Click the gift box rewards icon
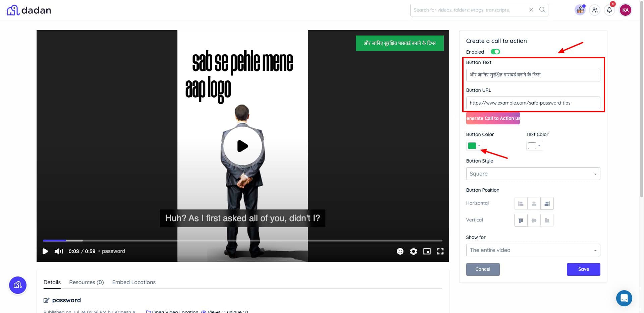Image resolution: width=644 pixels, height=313 pixels. click(580, 10)
